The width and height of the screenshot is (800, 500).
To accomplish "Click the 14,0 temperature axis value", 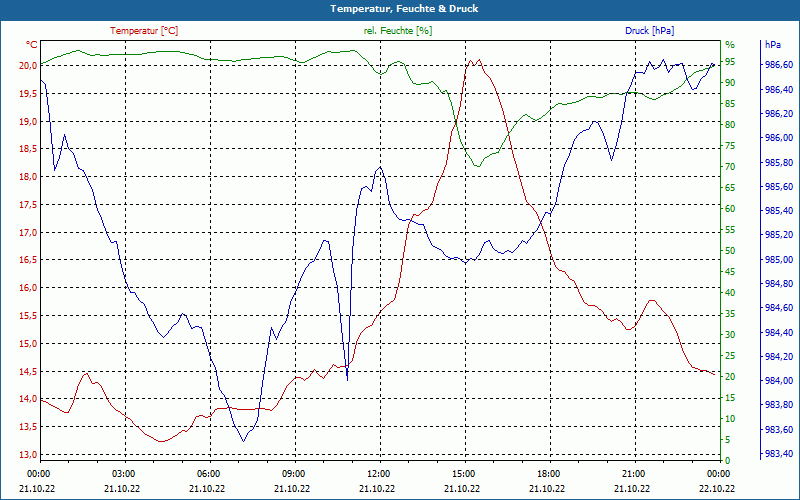I will click(28, 399).
